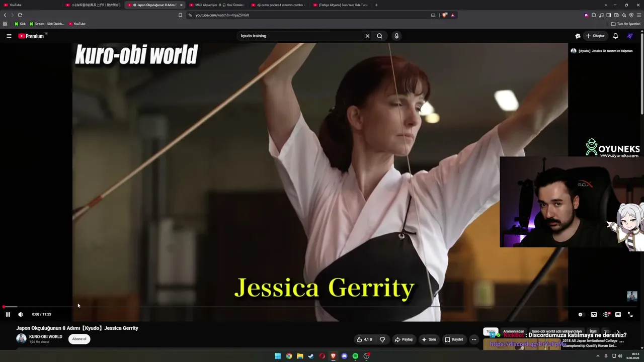Close the Japon Okçuluğunun active tab
Viewport: 644px width, 362px height.
point(181,5)
